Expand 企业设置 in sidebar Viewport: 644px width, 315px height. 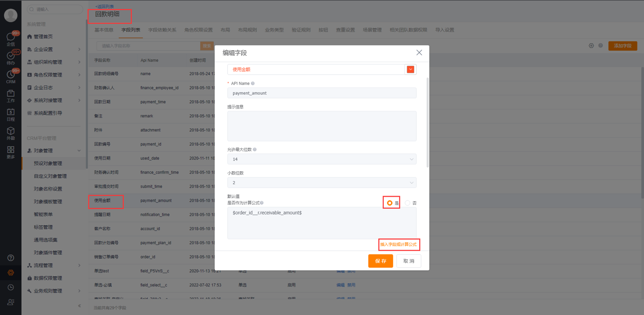(79, 49)
